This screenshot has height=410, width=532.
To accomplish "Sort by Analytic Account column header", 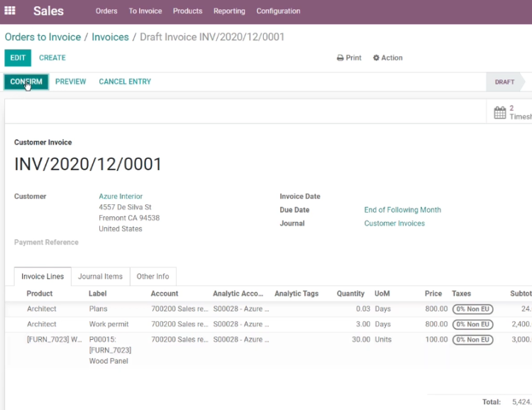I will click(238, 294).
